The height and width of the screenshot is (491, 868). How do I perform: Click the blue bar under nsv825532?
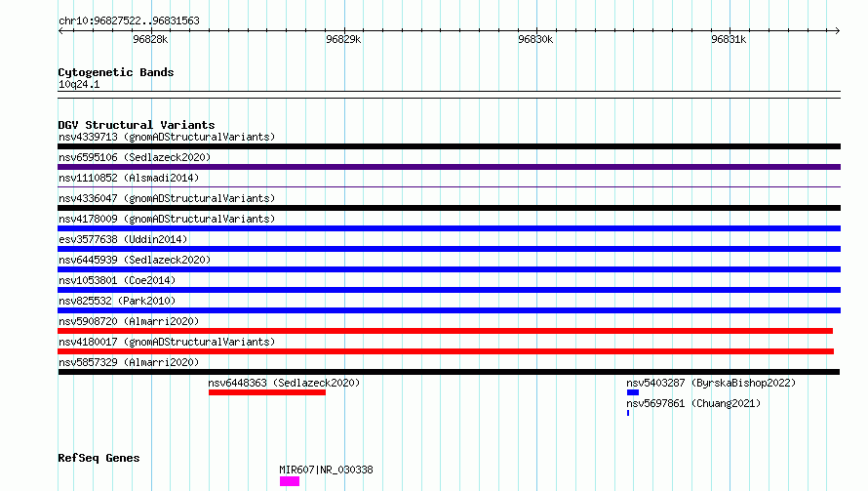[449, 310]
